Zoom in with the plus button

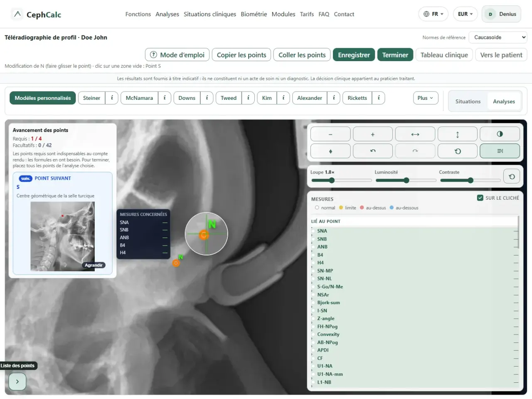(x=373, y=134)
